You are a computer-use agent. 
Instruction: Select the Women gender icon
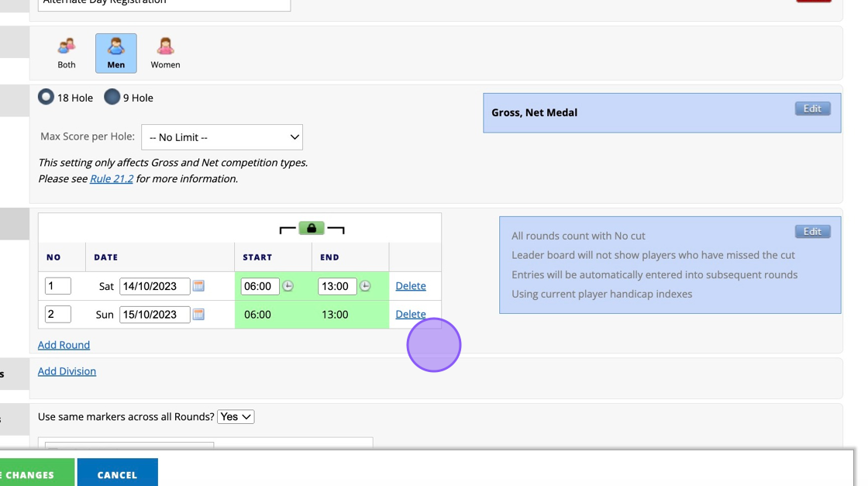(165, 53)
